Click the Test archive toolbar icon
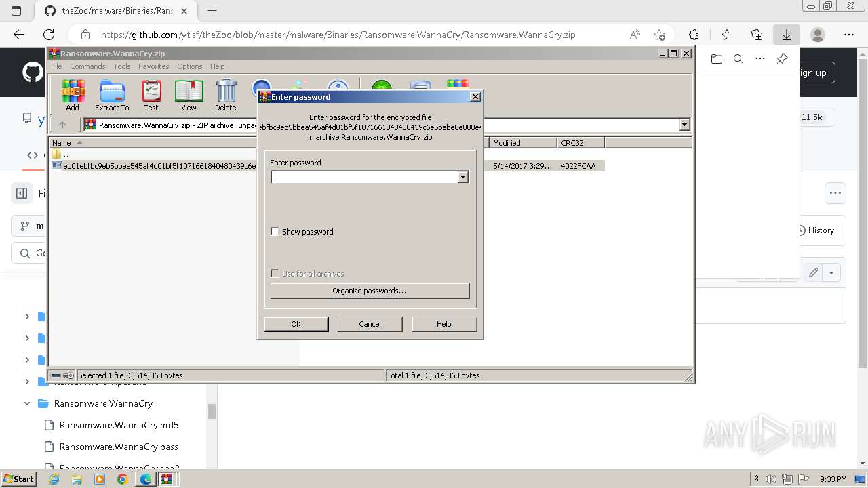The height and width of the screenshot is (488, 868). pos(151,95)
